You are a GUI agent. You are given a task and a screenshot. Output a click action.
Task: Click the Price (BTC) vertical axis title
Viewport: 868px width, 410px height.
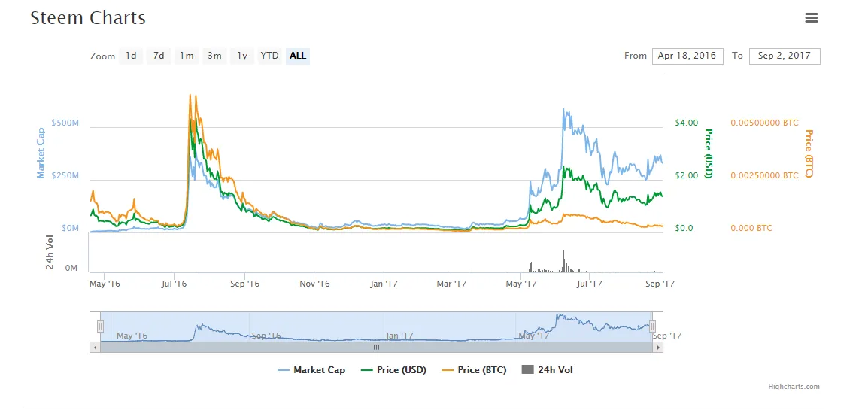click(x=809, y=153)
